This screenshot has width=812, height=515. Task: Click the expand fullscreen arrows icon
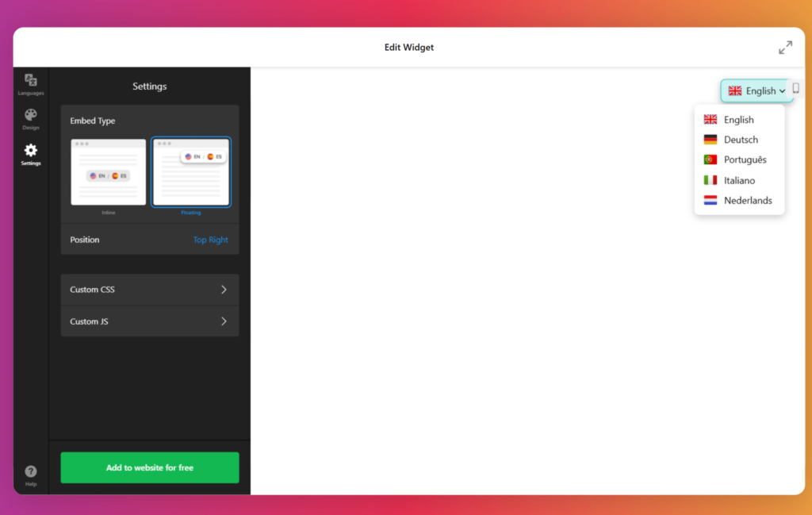[785, 48]
